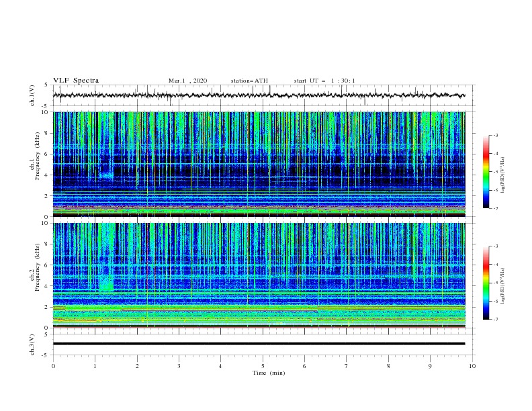Viewport: 532px width, 411px height.
Task: Click the ch.3 flat voltage trace
Action: tap(259, 344)
